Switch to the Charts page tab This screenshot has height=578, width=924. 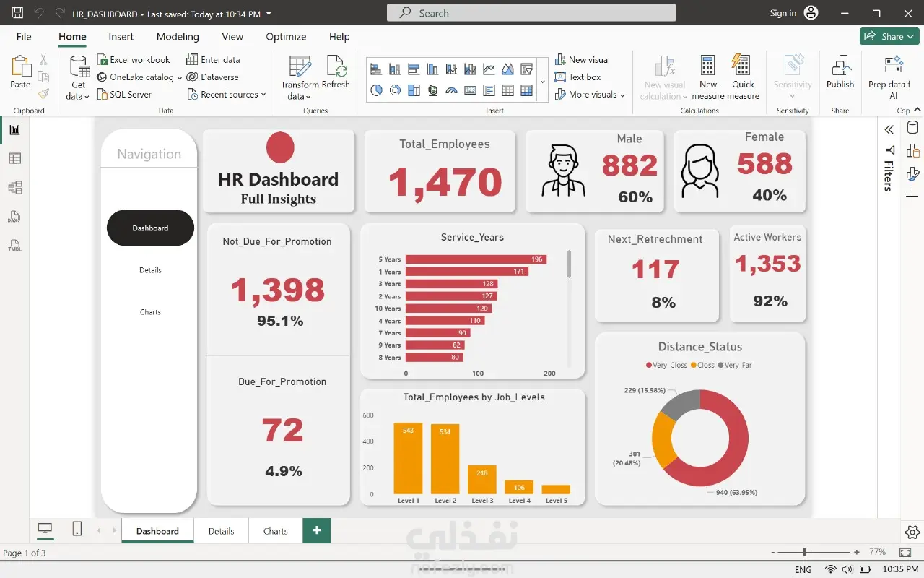276,531
